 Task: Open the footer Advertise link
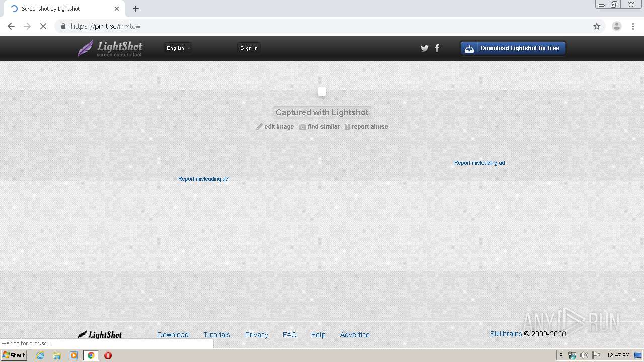(355, 335)
